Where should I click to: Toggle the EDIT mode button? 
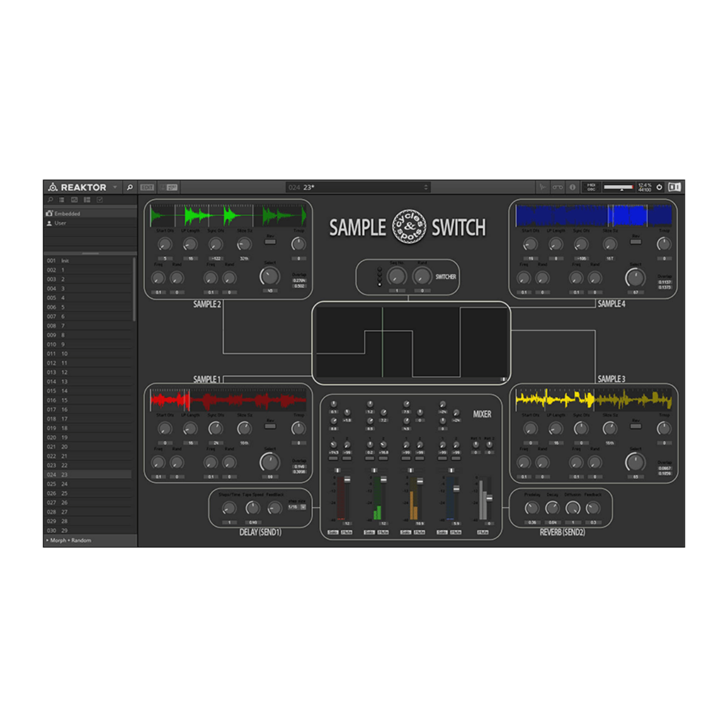pyautogui.click(x=147, y=187)
